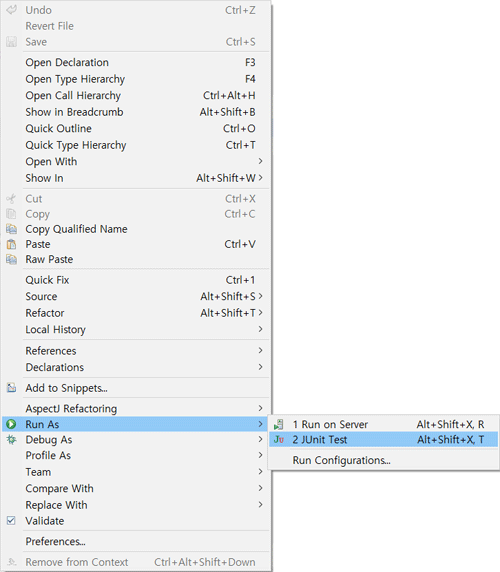Viewport: 500px width, 572px height.
Task: Expand the References submenu arrow
Action: coord(260,350)
